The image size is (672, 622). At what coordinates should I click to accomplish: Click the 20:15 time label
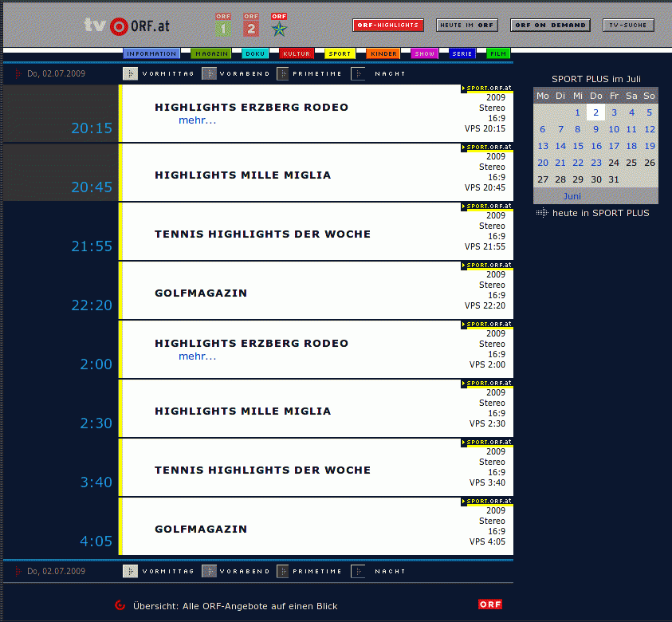pyautogui.click(x=92, y=128)
